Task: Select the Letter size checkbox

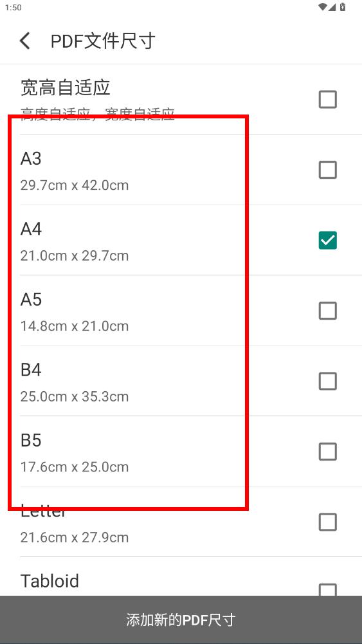Action: coord(327,522)
